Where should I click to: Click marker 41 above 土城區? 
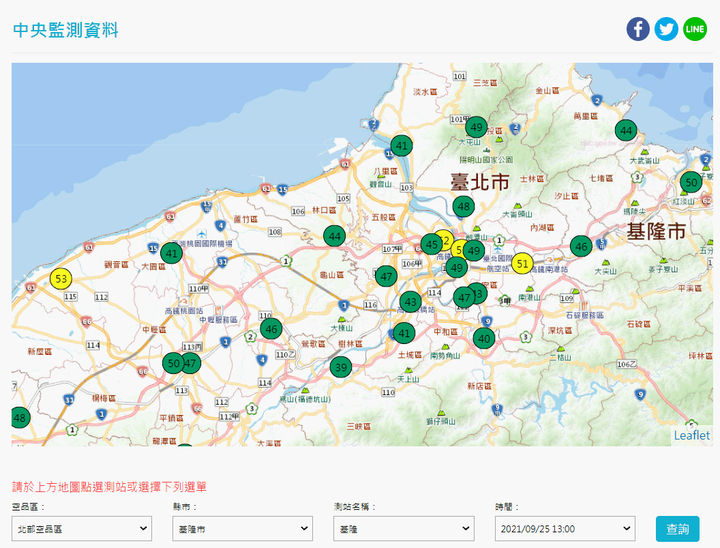point(404,333)
